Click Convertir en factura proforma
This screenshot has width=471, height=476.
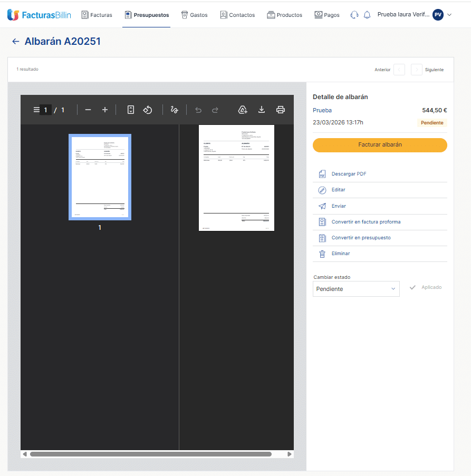click(366, 222)
